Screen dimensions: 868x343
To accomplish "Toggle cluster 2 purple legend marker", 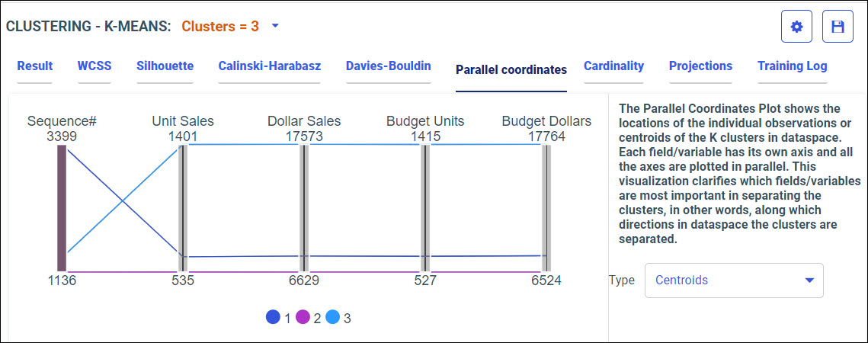I will [303, 318].
